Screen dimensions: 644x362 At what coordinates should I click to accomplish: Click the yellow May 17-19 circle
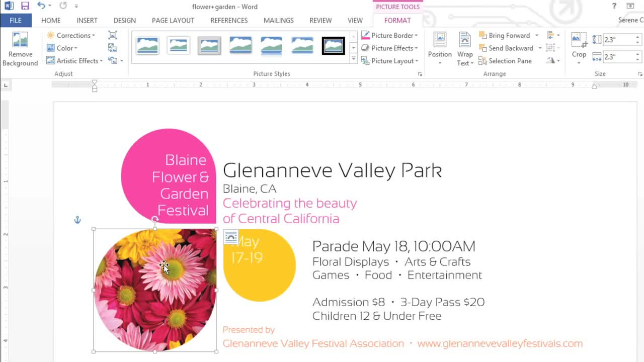point(260,265)
